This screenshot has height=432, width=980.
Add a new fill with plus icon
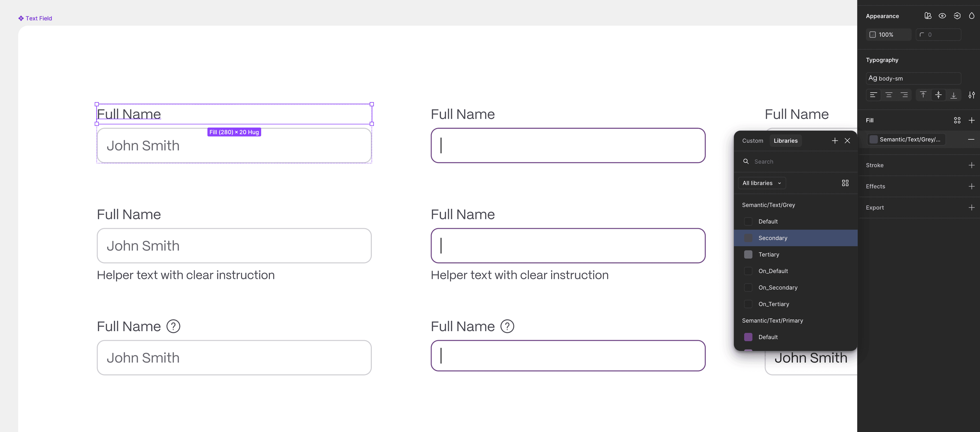(971, 120)
